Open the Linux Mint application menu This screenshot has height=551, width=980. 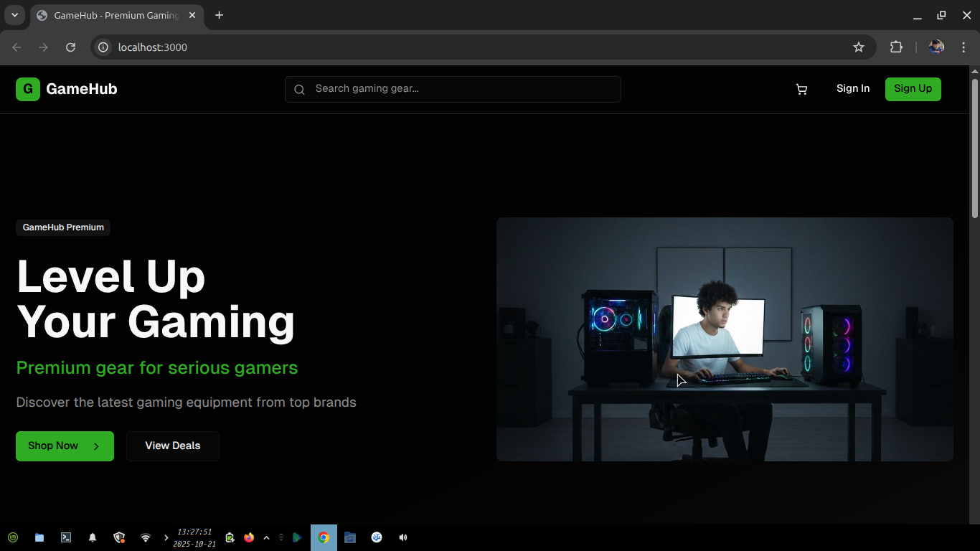point(13,537)
